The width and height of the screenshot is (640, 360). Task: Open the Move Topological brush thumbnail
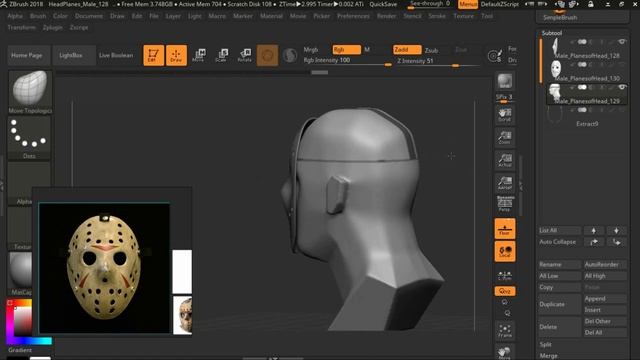[29, 92]
